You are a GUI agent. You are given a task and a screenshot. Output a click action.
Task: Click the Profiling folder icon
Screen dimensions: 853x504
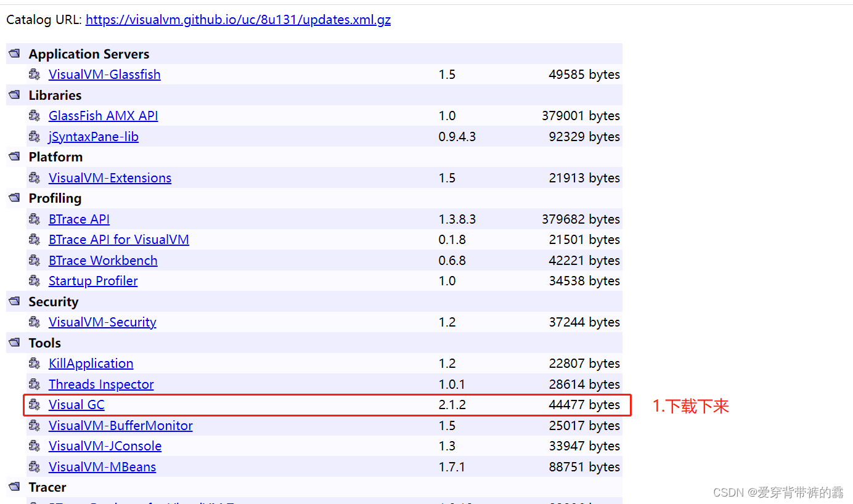pyautogui.click(x=14, y=198)
